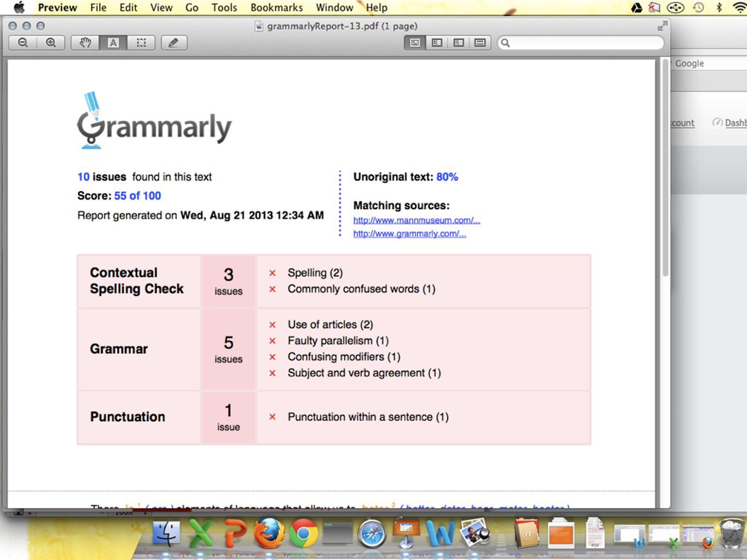Open the Trash in the Dock

pos(732,533)
